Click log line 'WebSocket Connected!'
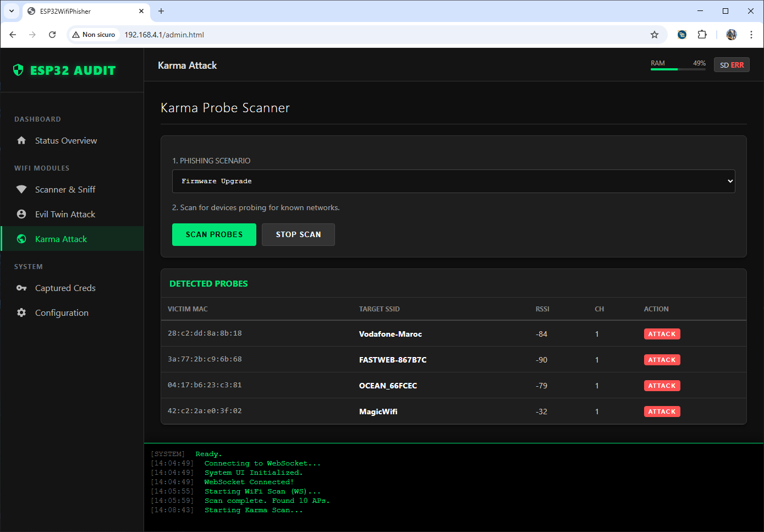The image size is (764, 532). 249,482
